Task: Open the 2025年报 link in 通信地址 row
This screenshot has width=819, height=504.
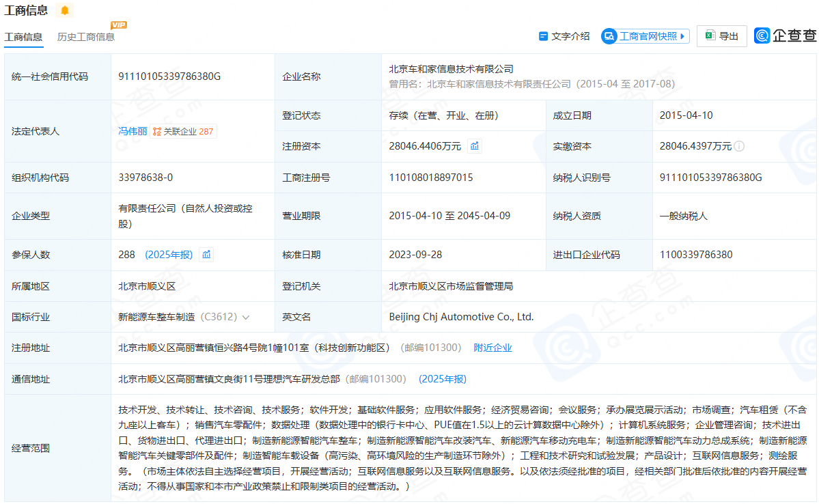Action: tap(443, 378)
